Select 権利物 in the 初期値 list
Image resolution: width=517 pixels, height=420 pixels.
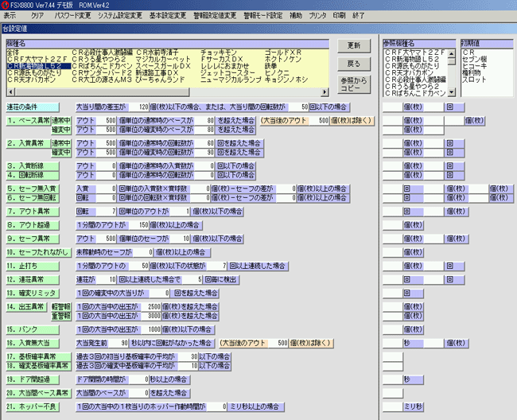coord(471,73)
